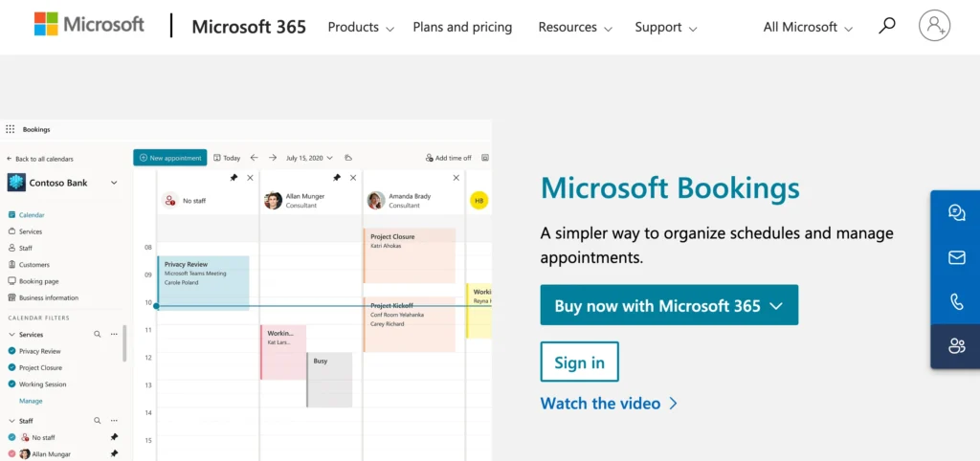
Task: Collapse the Services filter section
Action: pos(11,334)
